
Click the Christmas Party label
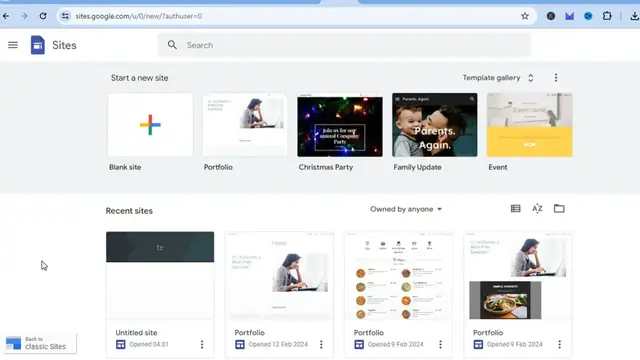click(x=326, y=167)
